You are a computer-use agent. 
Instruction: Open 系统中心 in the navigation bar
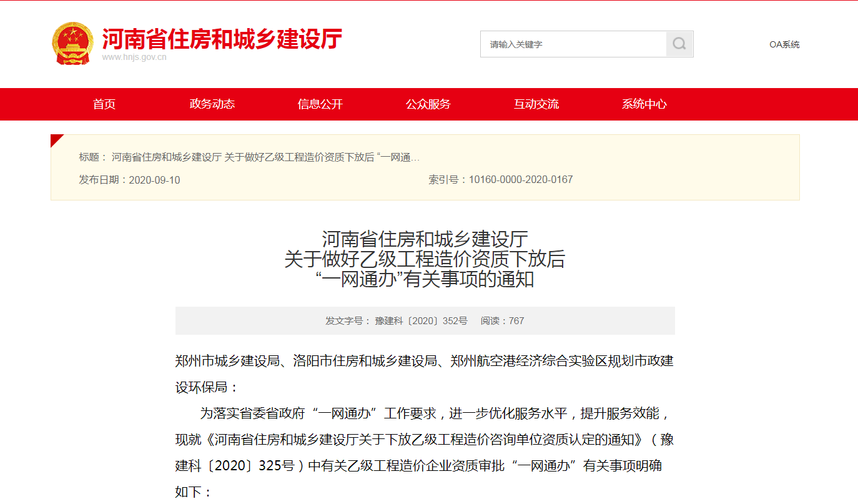click(x=644, y=104)
